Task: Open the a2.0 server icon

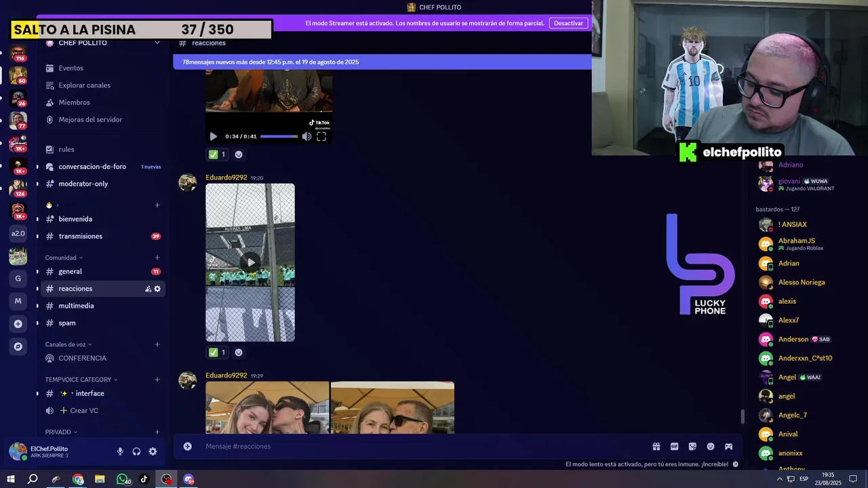Action: pos(18,233)
